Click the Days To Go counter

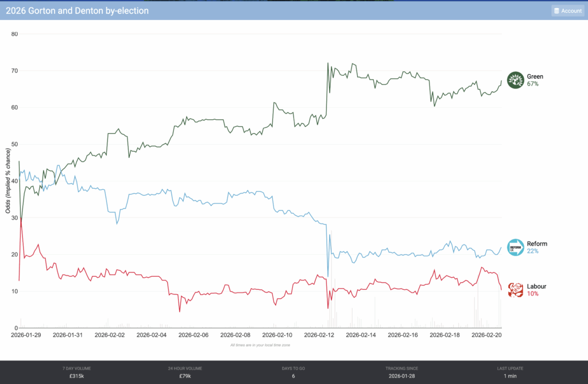tap(293, 372)
